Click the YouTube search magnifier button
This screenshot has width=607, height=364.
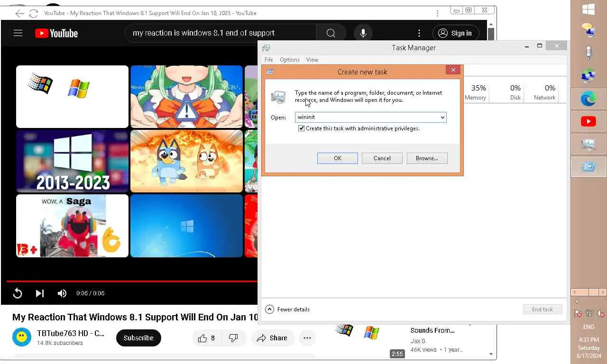331,33
